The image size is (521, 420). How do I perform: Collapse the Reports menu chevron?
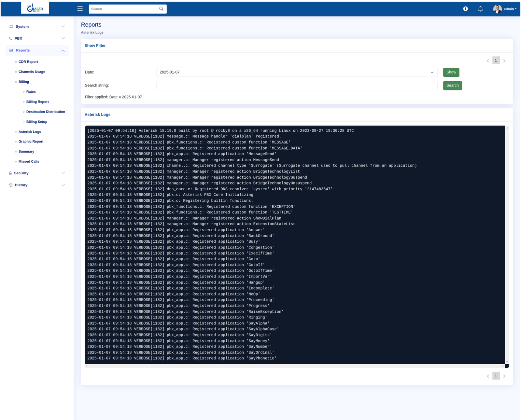[63, 50]
